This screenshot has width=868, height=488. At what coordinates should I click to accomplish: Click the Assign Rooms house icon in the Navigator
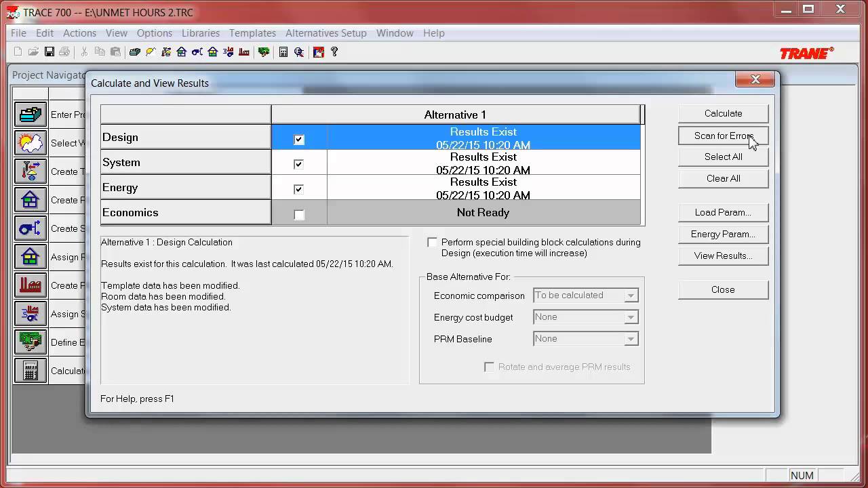coord(31,257)
